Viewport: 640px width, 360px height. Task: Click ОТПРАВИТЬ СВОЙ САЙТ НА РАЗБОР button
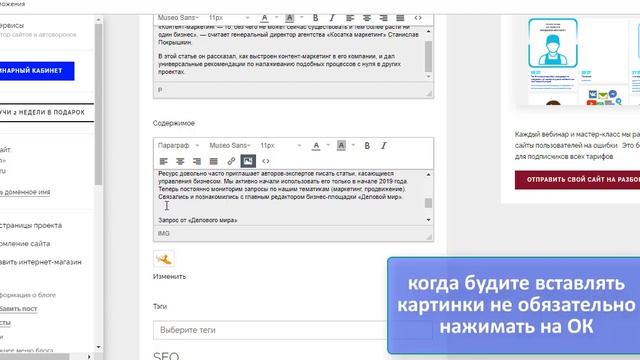coord(577,180)
